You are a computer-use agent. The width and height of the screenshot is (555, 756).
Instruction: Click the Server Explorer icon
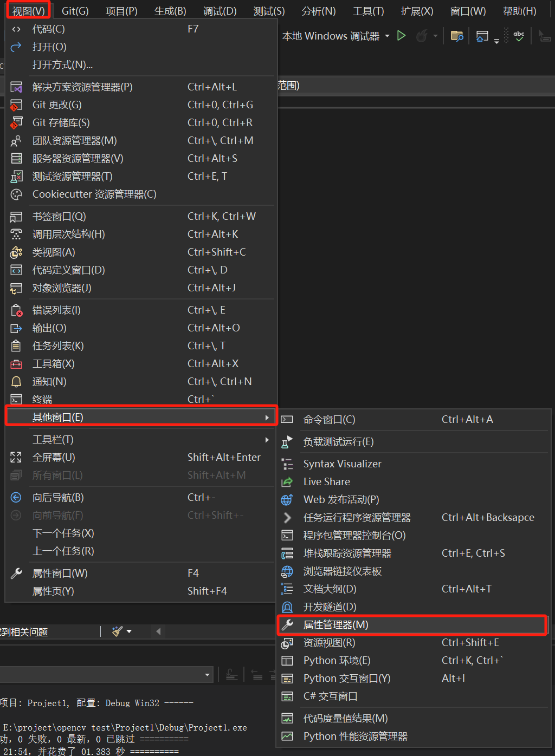tap(16, 159)
